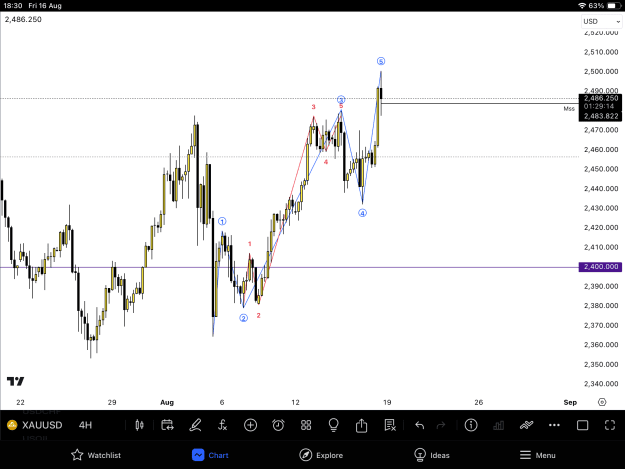Select the drawing pencil tool

[195, 425]
